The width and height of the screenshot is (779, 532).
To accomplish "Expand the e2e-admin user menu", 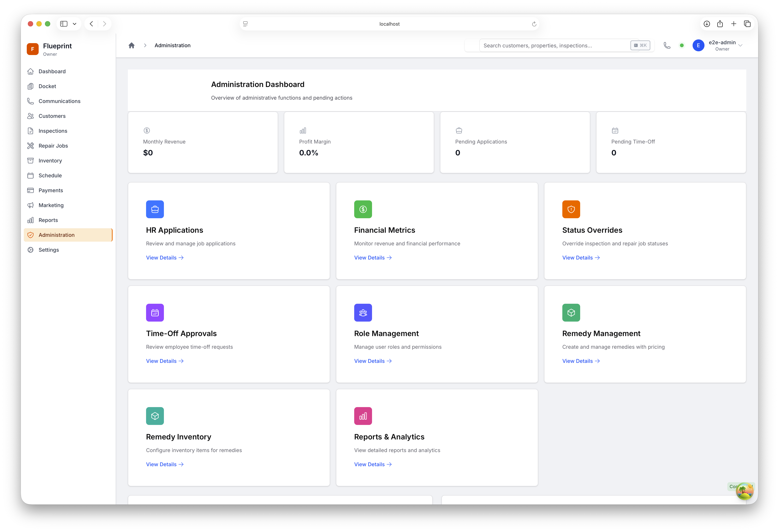I will pyautogui.click(x=741, y=45).
